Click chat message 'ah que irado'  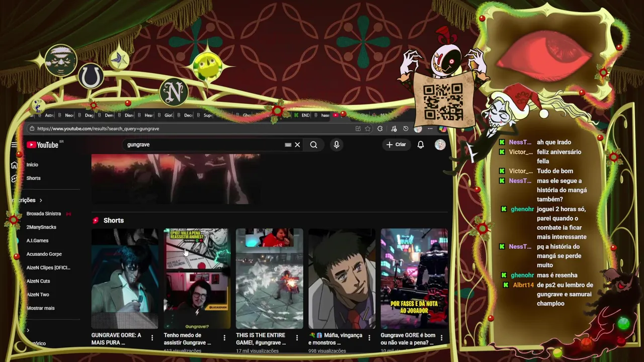tap(554, 142)
